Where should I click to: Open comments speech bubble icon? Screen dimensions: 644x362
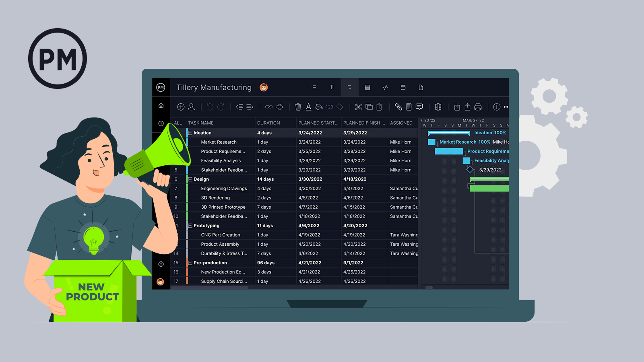pos(419,107)
